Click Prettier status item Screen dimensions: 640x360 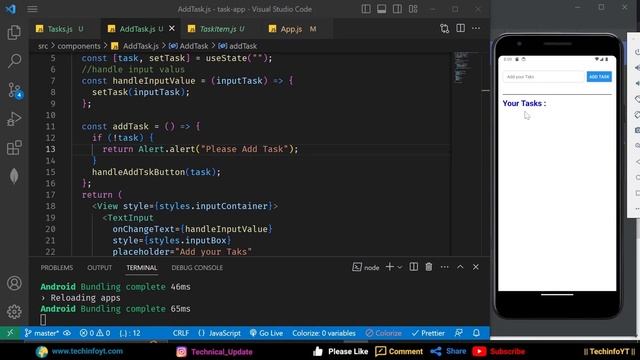(428, 333)
